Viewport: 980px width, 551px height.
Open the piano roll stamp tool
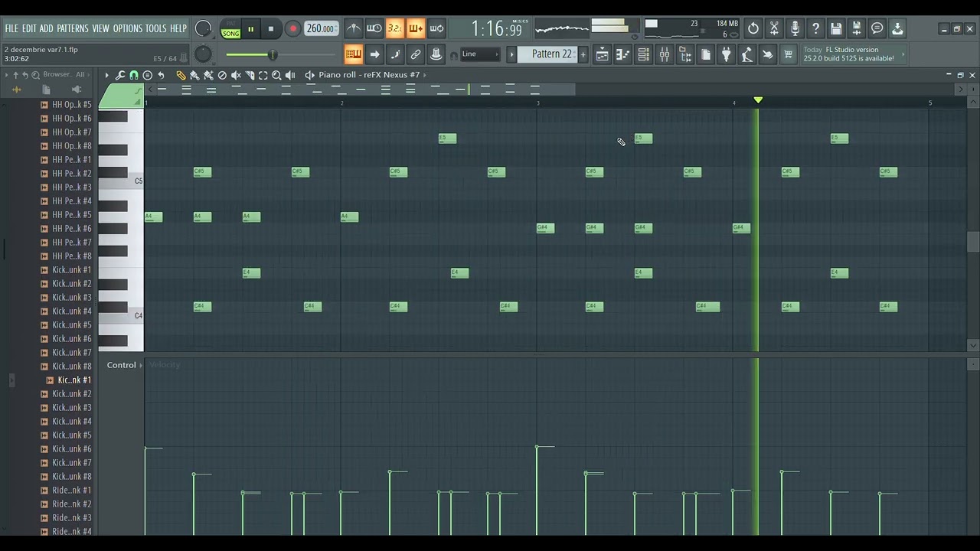(148, 75)
